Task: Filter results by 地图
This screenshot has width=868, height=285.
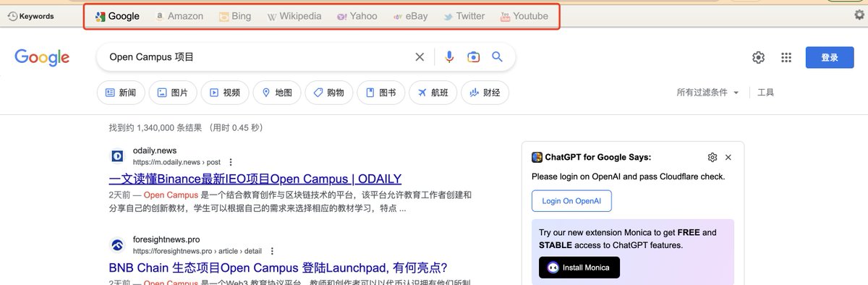Action: (277, 93)
